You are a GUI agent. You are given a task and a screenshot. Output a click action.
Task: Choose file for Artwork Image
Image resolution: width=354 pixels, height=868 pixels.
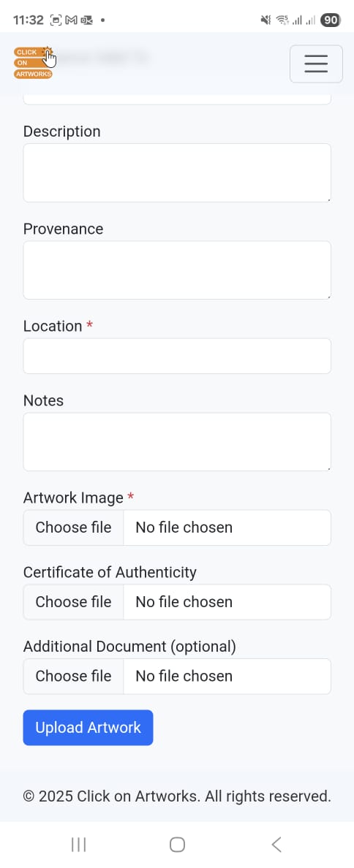coord(73,528)
